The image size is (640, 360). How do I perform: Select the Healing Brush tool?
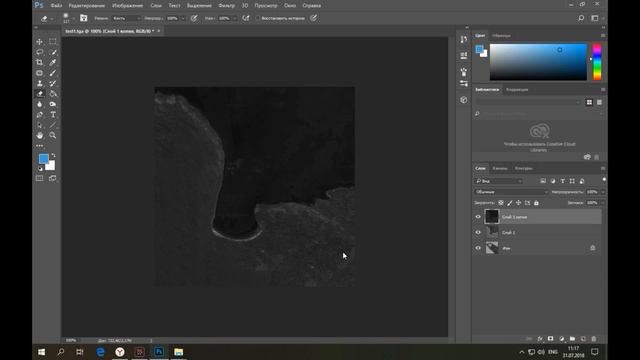pos(40,73)
